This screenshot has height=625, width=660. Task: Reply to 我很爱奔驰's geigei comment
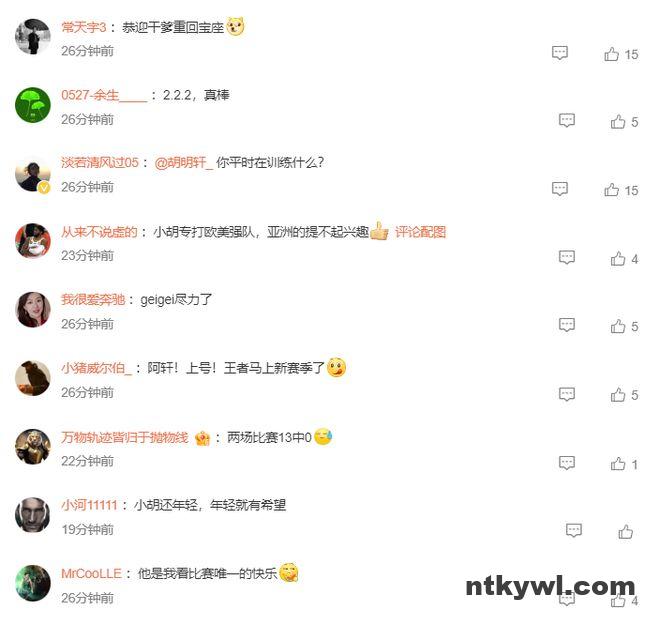pyautogui.click(x=567, y=325)
